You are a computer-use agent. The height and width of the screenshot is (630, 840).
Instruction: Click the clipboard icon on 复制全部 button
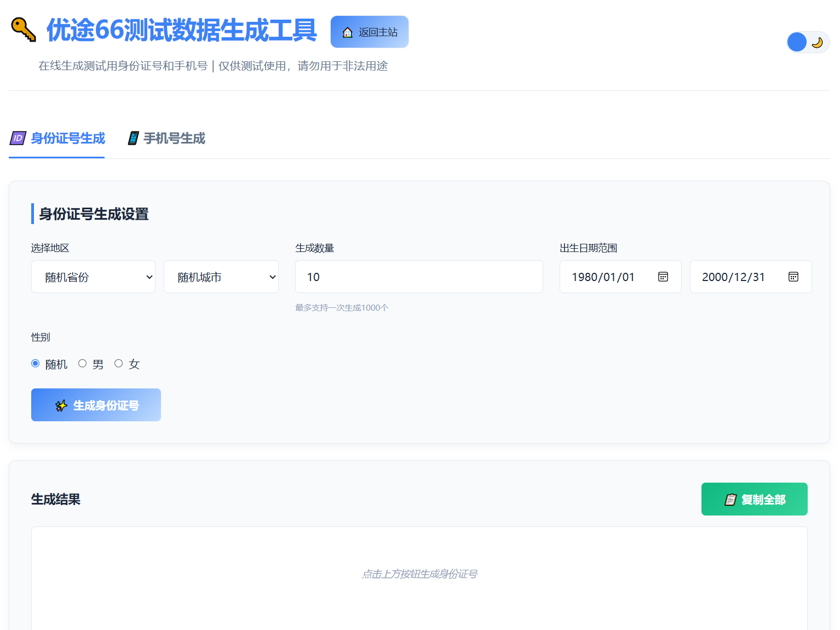pos(730,500)
